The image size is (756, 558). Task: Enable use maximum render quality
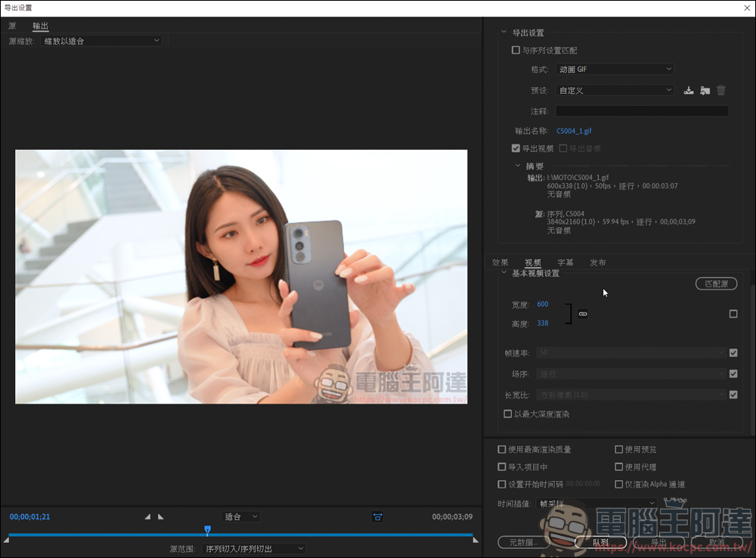coord(501,449)
